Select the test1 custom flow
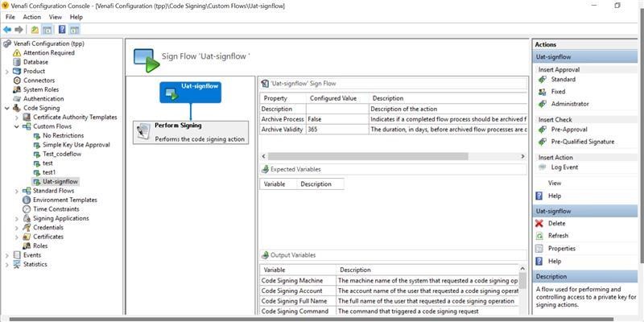 tap(49, 172)
